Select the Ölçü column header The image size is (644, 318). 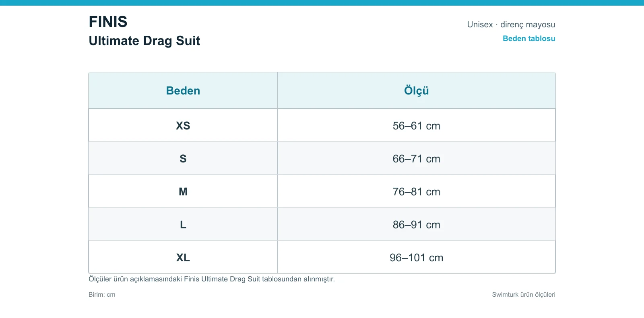click(417, 90)
